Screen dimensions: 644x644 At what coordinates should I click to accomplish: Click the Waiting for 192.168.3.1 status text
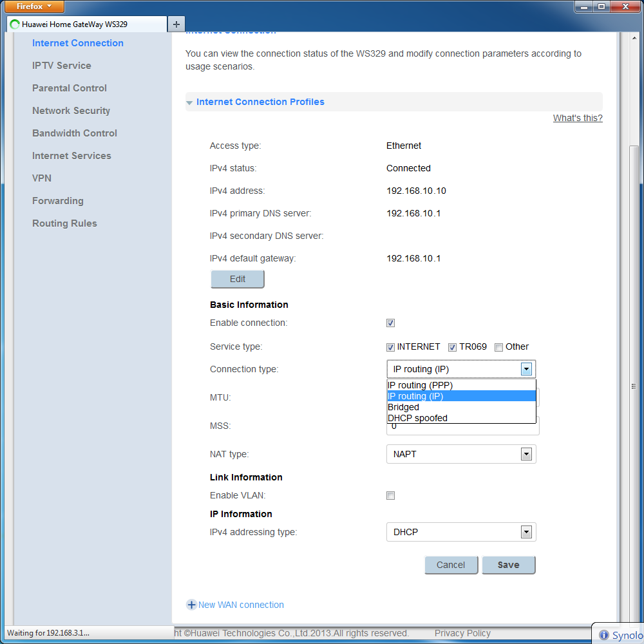(x=48, y=633)
